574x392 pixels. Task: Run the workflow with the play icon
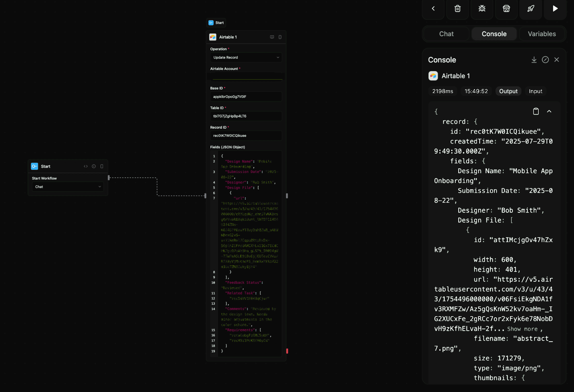[554, 9]
